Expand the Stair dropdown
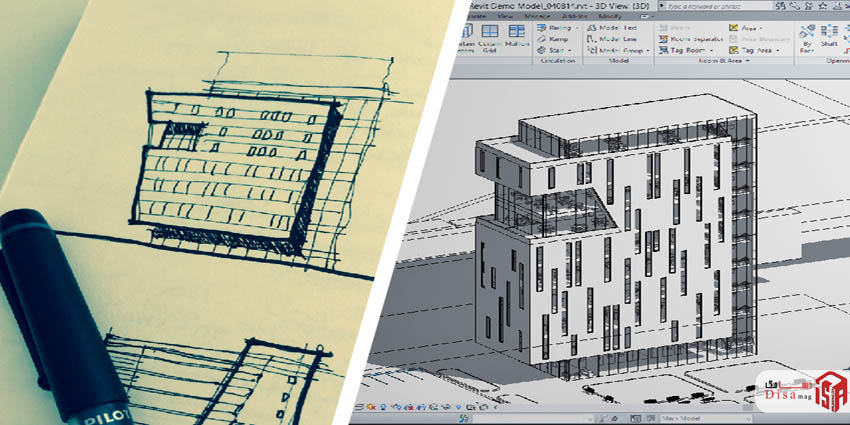Image resolution: width=850 pixels, height=425 pixels. click(x=571, y=50)
